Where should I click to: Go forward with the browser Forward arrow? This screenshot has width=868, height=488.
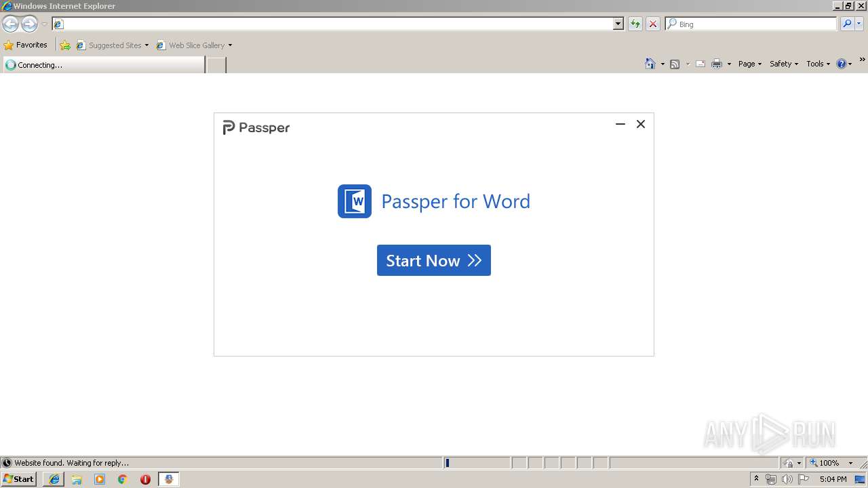coord(29,24)
